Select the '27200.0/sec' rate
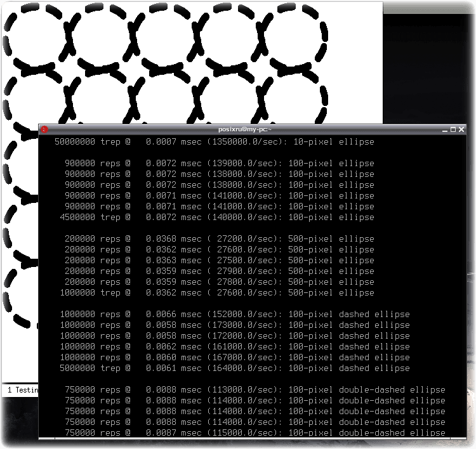The width and height of the screenshot is (476, 449). (245, 238)
